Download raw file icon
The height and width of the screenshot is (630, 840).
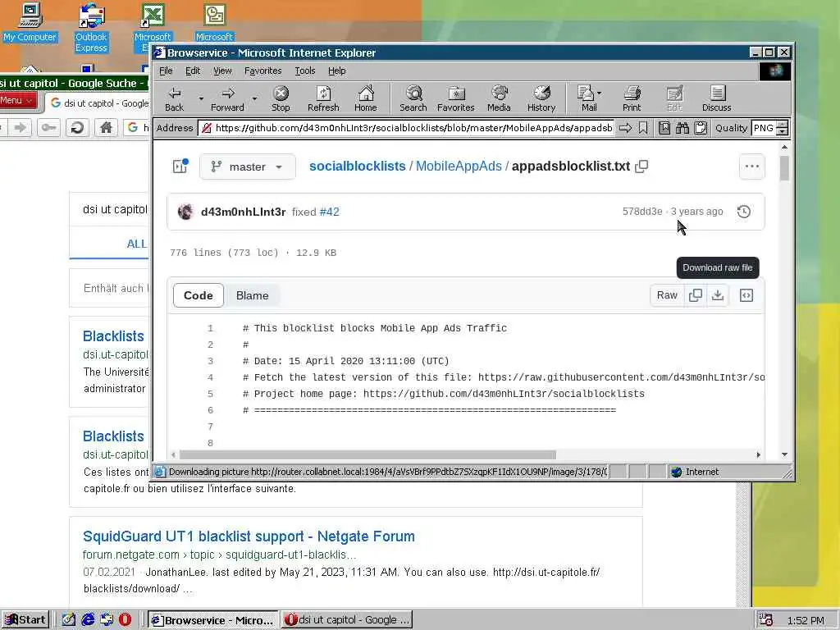(x=717, y=295)
